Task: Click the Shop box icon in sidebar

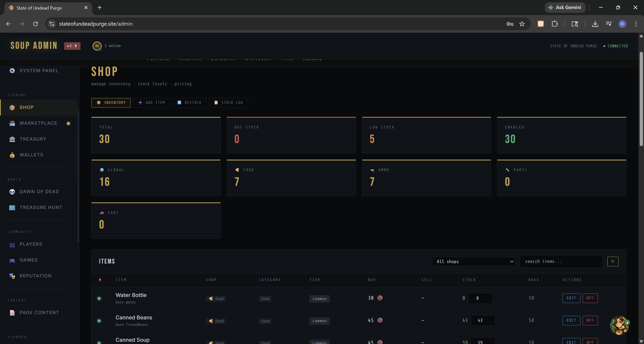Action: (12, 108)
